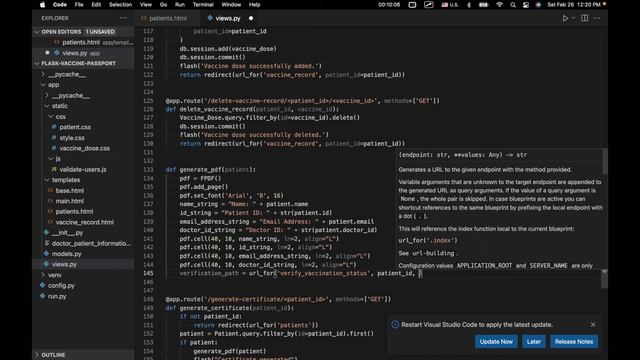Image resolution: width=640 pixels, height=360 pixels.
Task: Open the battery status icon
Action: click(x=484, y=5)
